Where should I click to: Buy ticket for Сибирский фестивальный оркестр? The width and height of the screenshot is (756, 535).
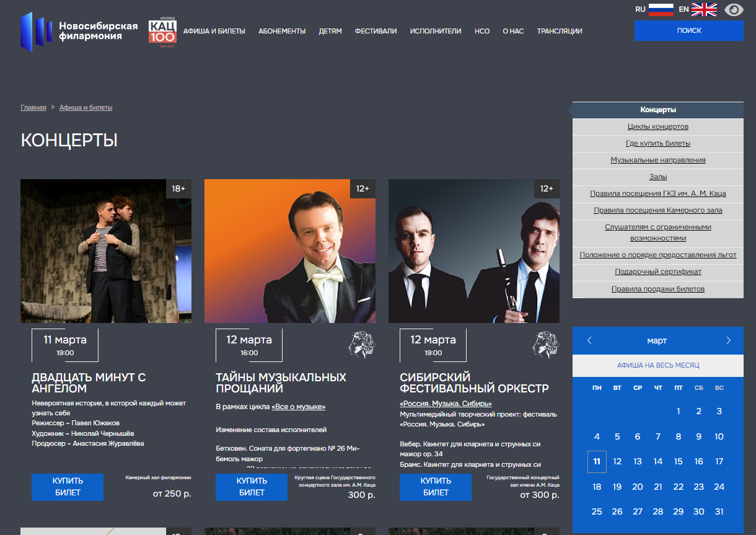point(436,487)
